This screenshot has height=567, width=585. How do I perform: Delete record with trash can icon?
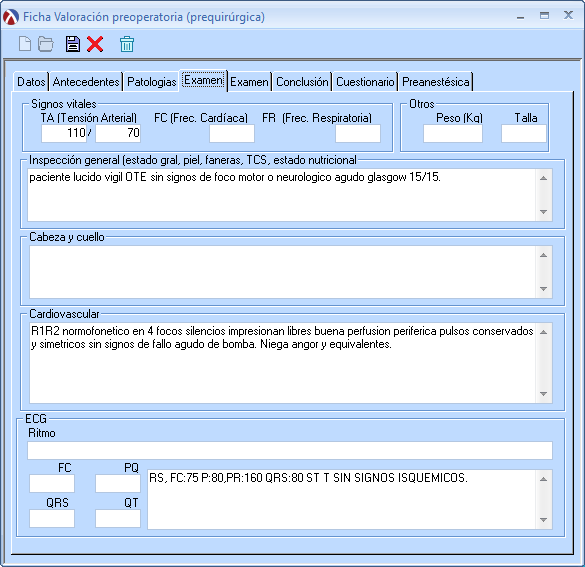tap(127, 44)
